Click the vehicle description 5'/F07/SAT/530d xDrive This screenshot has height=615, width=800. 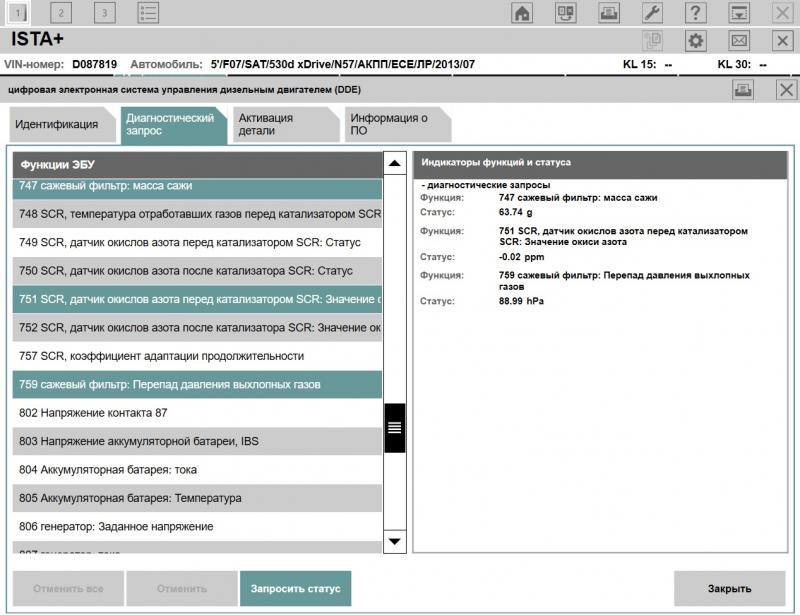[x=342, y=65]
